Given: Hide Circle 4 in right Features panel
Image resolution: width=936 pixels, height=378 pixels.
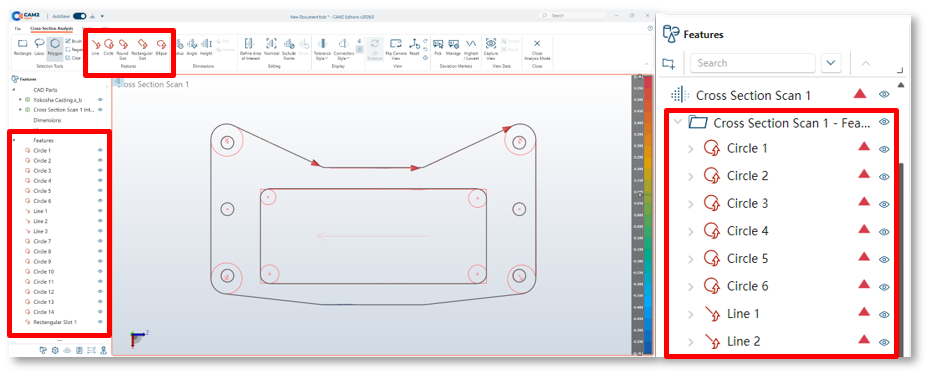Looking at the screenshot, I should 884,232.
